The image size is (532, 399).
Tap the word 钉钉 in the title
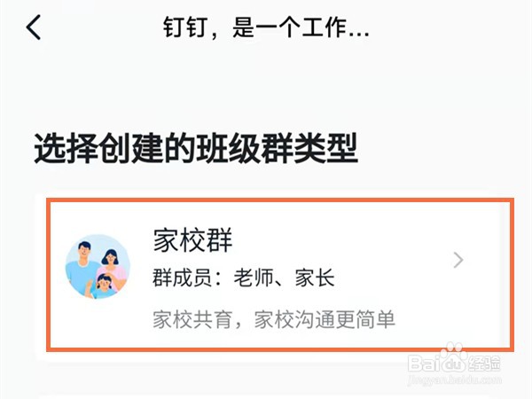click(x=185, y=27)
